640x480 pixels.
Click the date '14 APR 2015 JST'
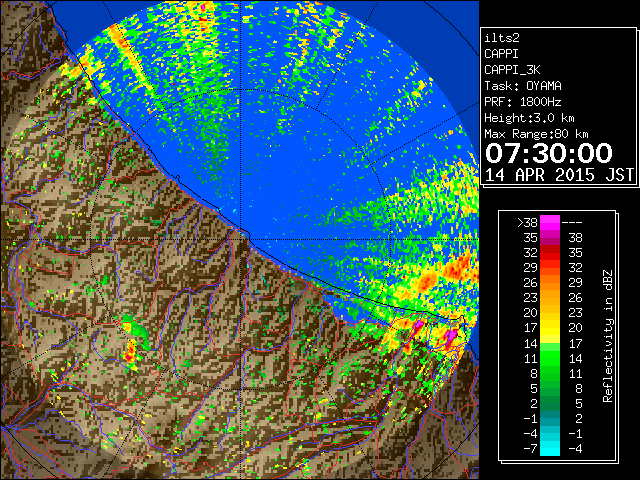[559, 175]
